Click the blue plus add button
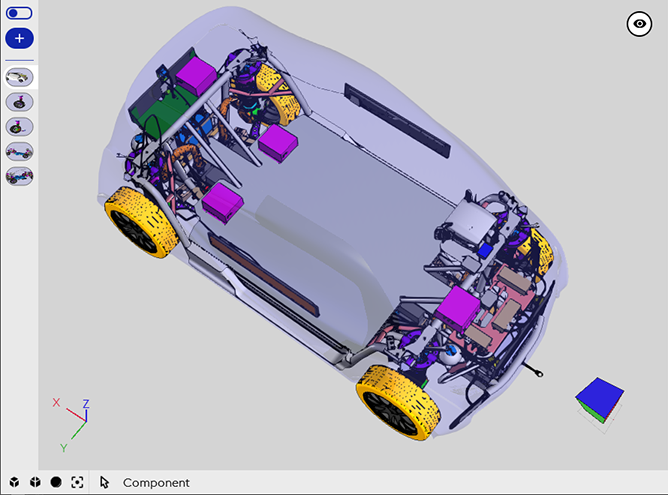The width and height of the screenshot is (668, 495). [19, 38]
